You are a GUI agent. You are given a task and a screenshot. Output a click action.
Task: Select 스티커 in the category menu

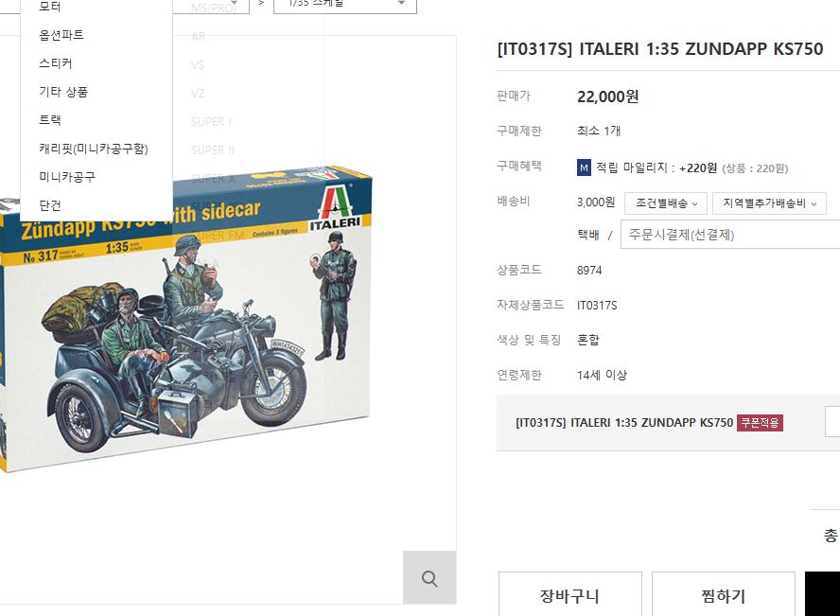[x=56, y=63]
